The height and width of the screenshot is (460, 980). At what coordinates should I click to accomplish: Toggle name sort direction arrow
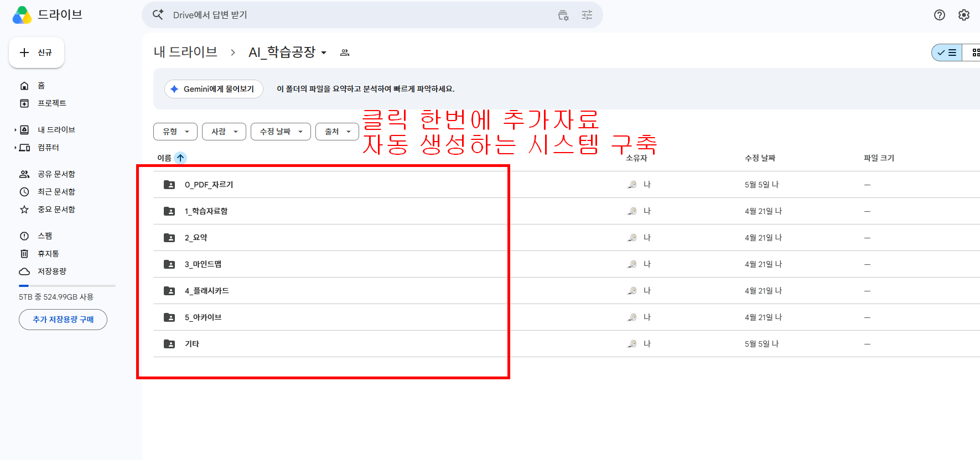pos(180,158)
